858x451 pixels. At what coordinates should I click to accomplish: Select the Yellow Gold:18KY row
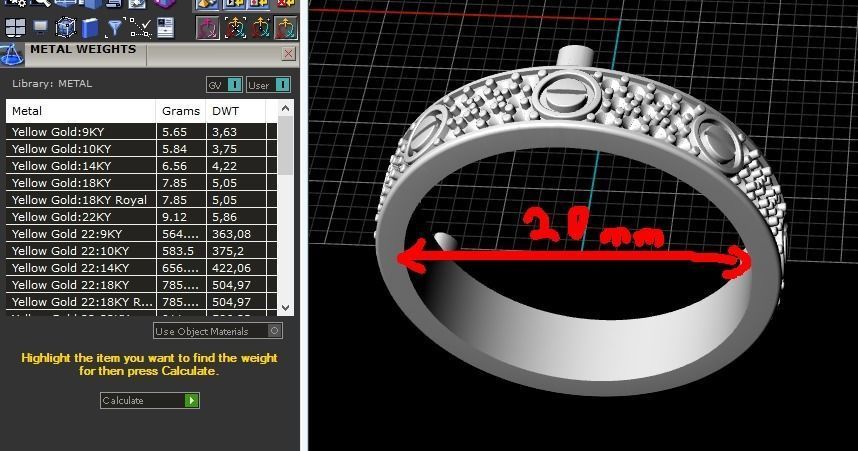141,183
